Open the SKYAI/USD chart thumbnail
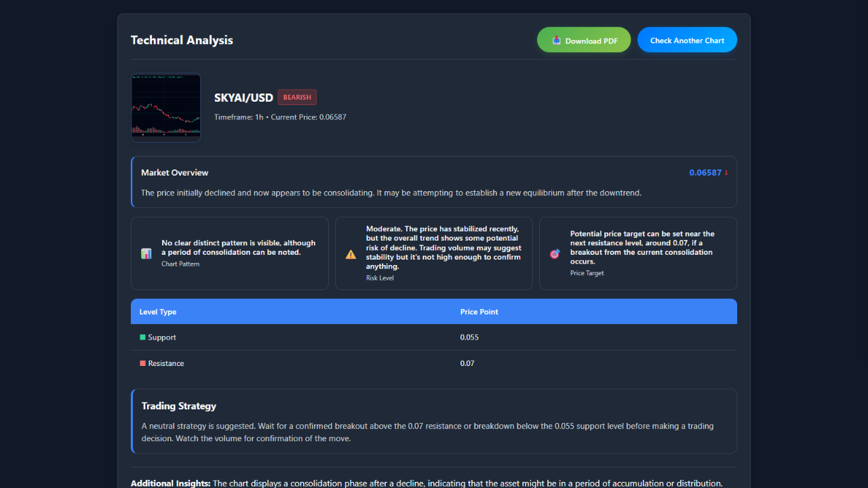 [165, 107]
